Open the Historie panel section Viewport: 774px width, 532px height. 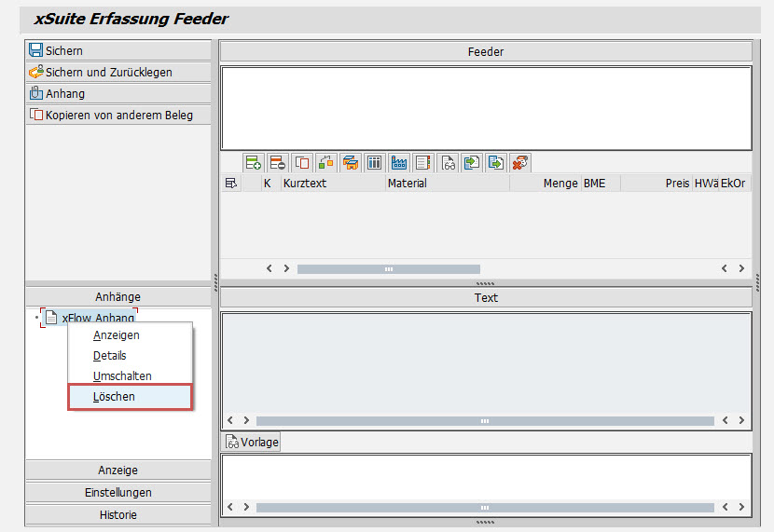(x=118, y=514)
